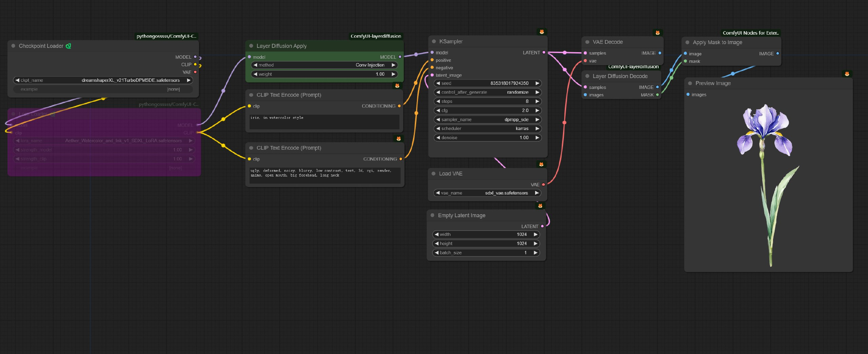The height and width of the screenshot is (354, 868).
Task: Collapse the Layer Diffusion Apply node via title dot
Action: pos(251,46)
